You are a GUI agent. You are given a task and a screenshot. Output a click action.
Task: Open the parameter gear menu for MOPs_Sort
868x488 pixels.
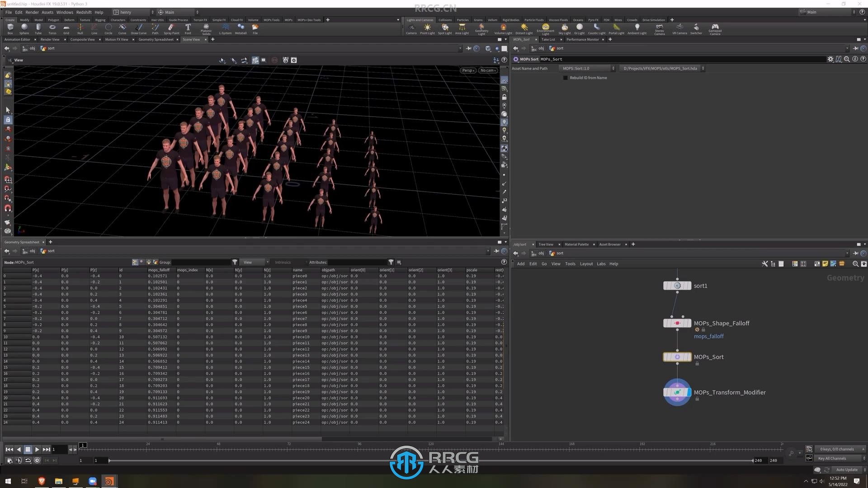830,59
